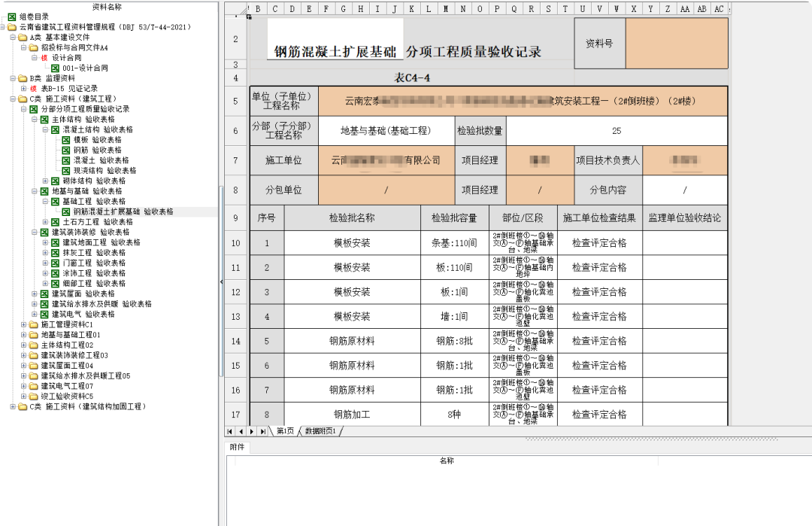Click 钢筋加工 cell in row 17

352,415
